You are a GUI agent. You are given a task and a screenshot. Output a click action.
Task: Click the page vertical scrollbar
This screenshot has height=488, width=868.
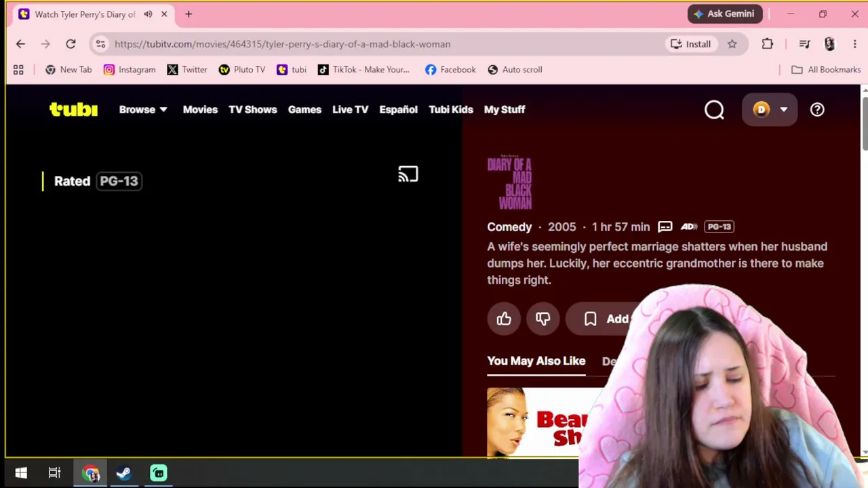pos(864,122)
